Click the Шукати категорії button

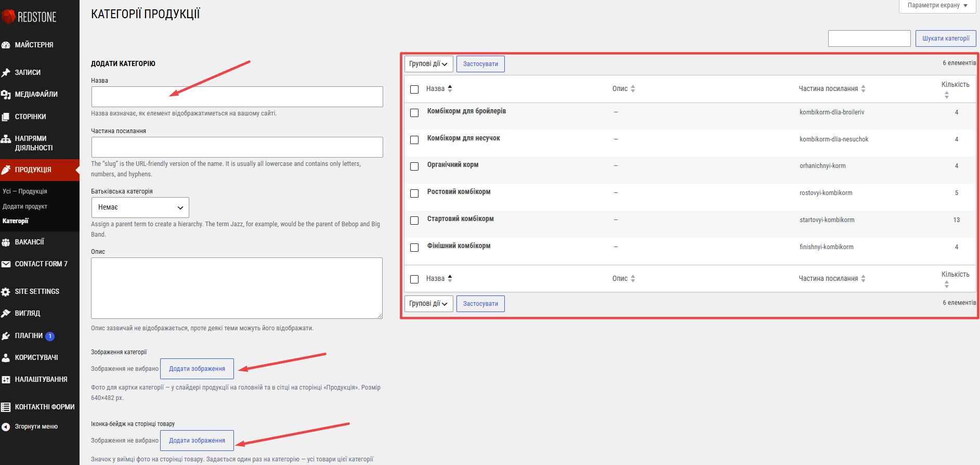coord(946,38)
